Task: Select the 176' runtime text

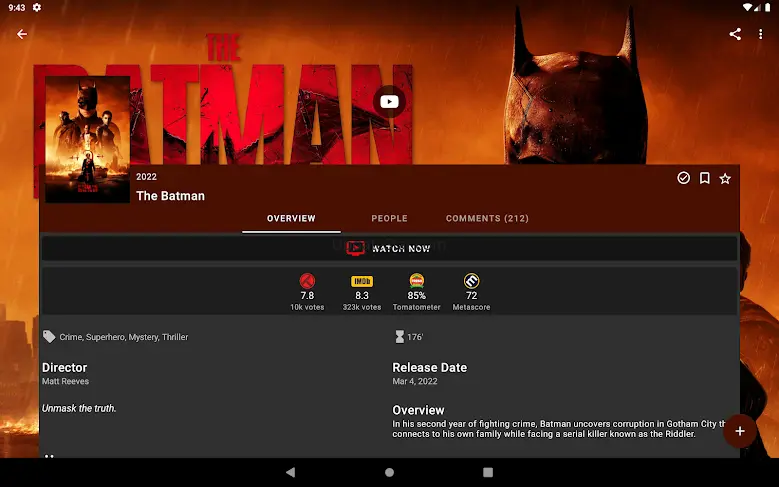Action: pos(415,337)
